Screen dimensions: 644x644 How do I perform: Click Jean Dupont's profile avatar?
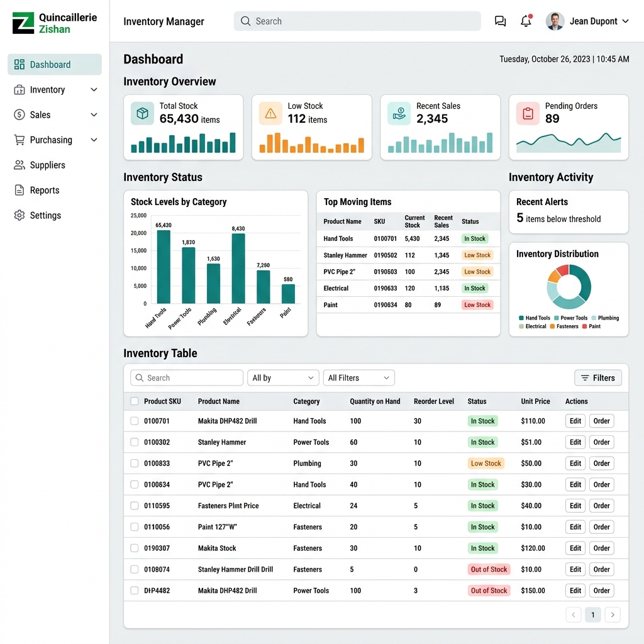click(555, 21)
